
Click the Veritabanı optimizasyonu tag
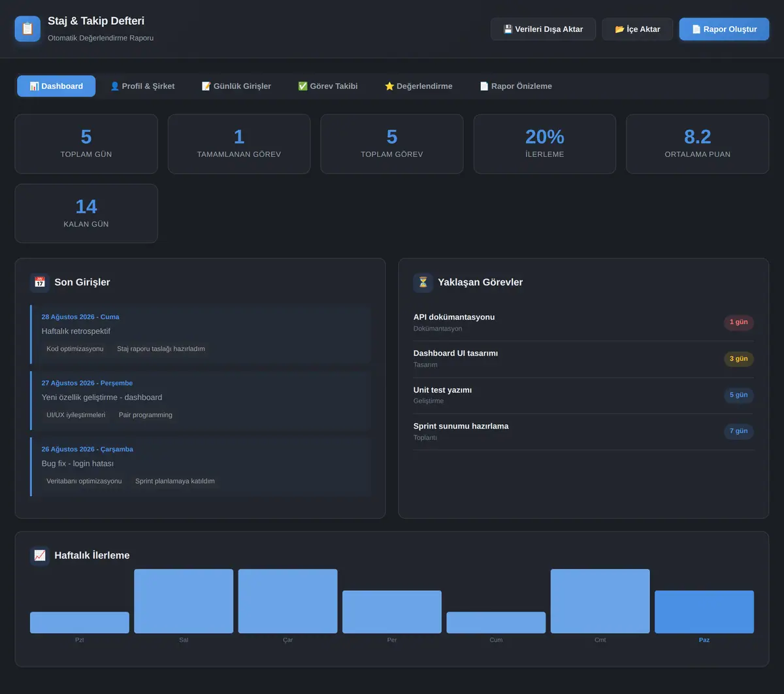click(x=84, y=481)
